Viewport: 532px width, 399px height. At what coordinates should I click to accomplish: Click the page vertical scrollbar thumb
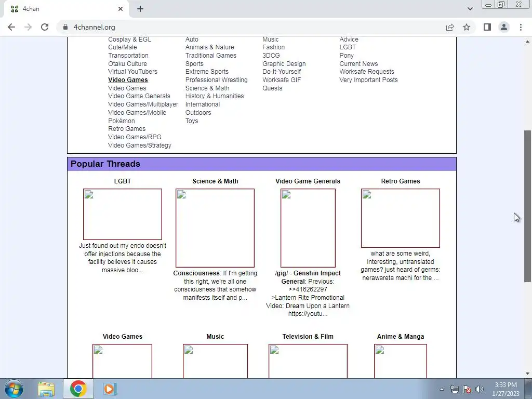(x=528, y=206)
